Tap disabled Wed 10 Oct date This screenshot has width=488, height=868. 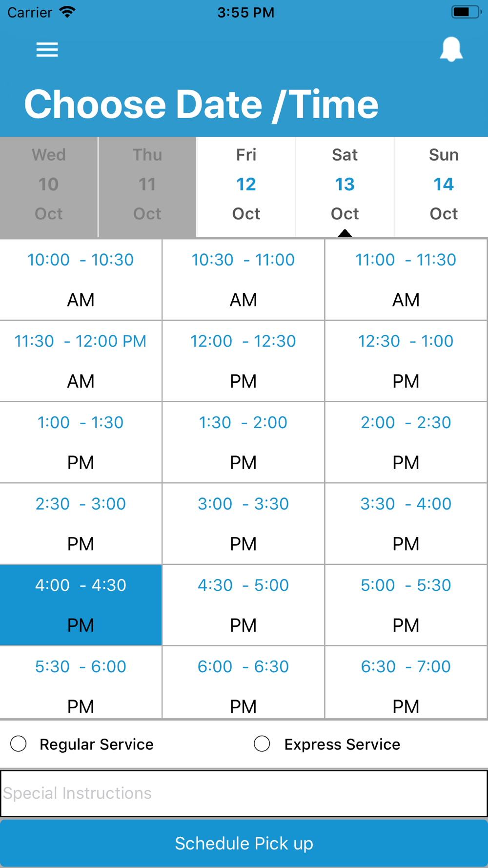[49, 187]
